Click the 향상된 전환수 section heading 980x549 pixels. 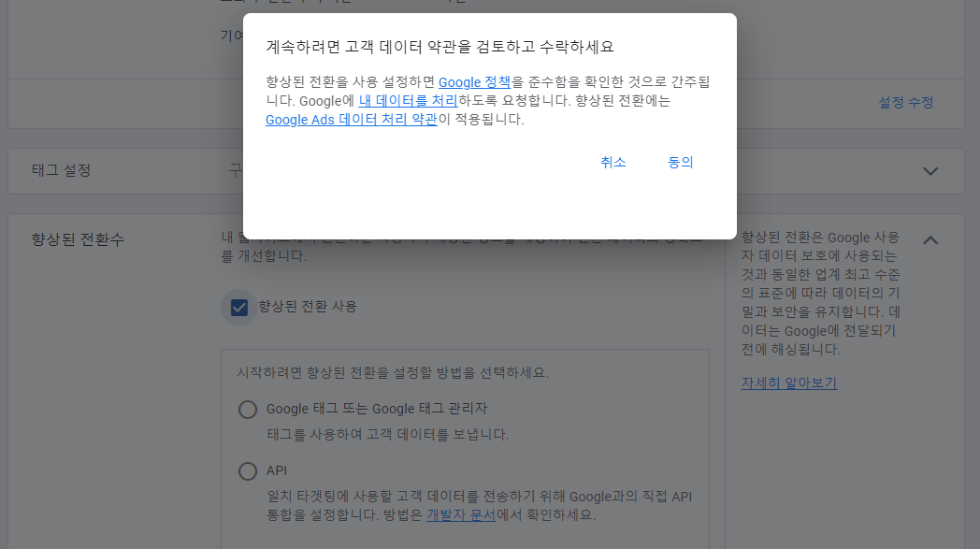point(79,239)
